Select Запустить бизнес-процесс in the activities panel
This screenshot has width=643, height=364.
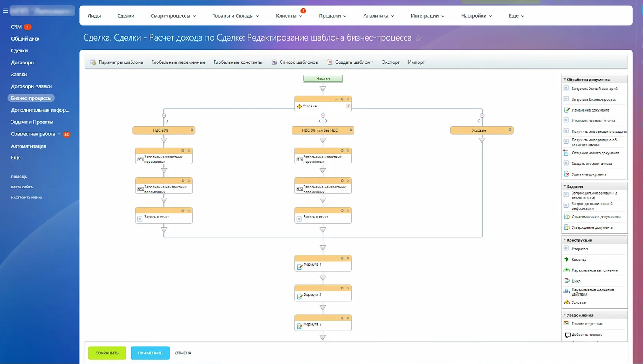(x=594, y=99)
